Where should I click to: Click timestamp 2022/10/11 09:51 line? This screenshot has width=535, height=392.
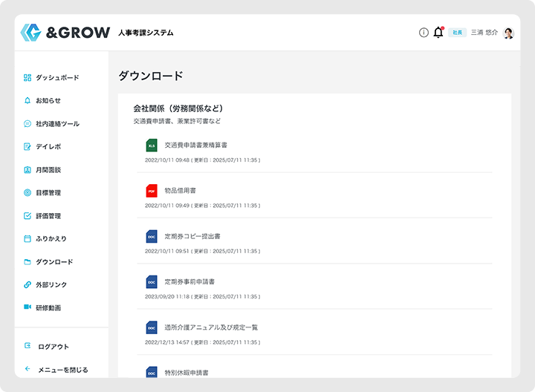click(202, 251)
